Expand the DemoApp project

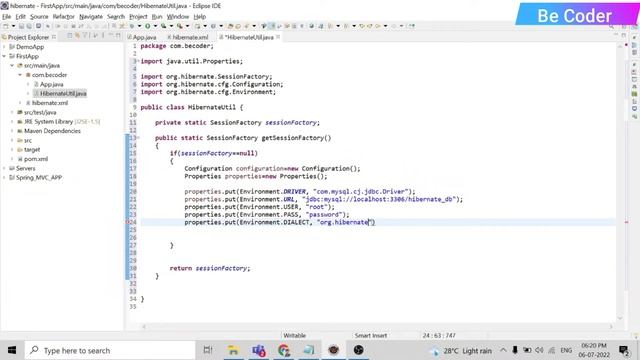[4, 47]
